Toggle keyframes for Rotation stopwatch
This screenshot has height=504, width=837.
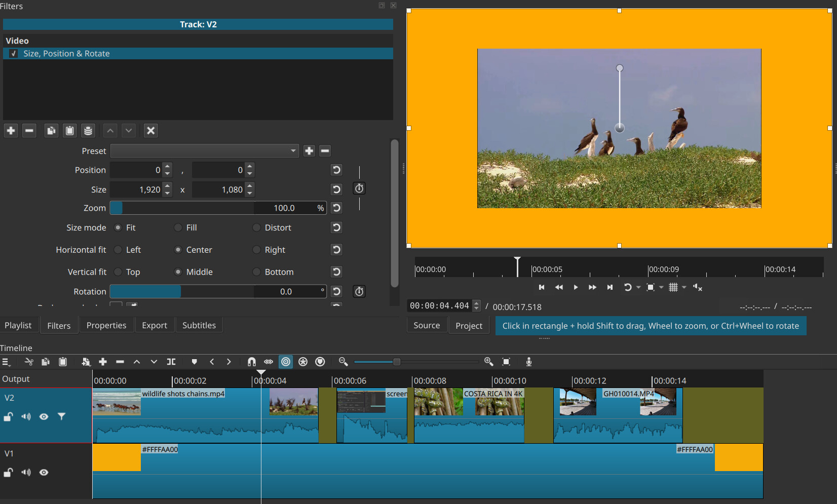click(359, 291)
